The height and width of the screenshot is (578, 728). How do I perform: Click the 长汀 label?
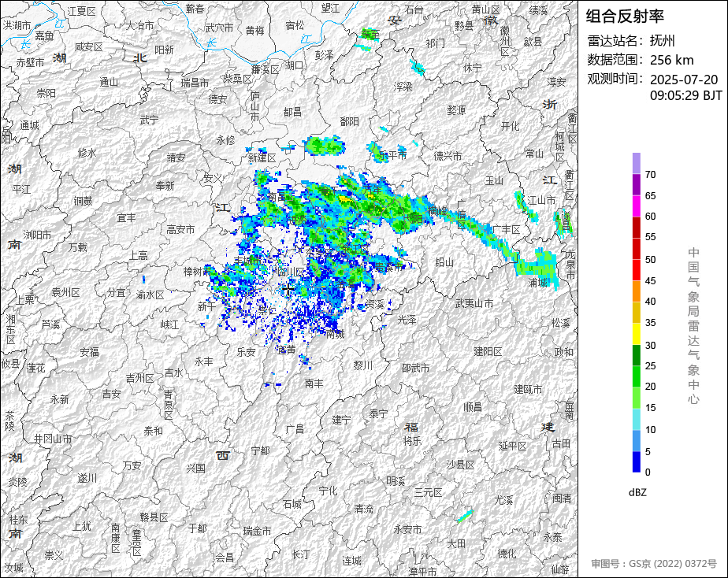pos(300,554)
